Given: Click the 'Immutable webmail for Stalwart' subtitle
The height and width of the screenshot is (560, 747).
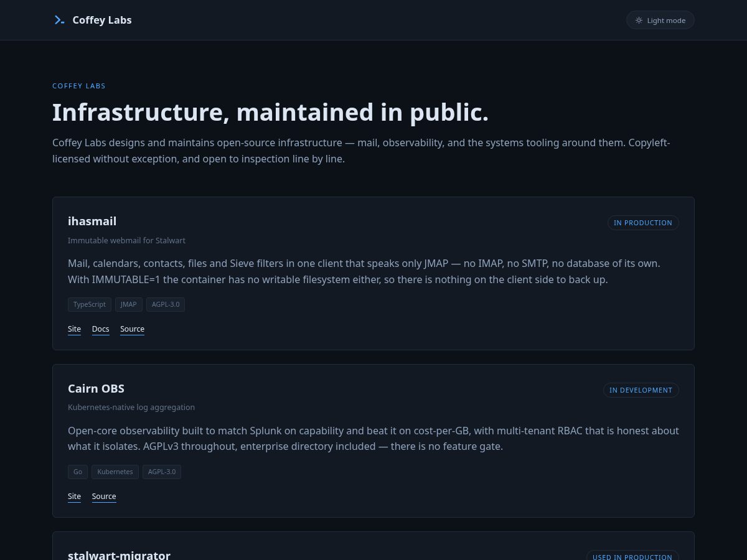Looking at the screenshot, I should pyautogui.click(x=126, y=240).
